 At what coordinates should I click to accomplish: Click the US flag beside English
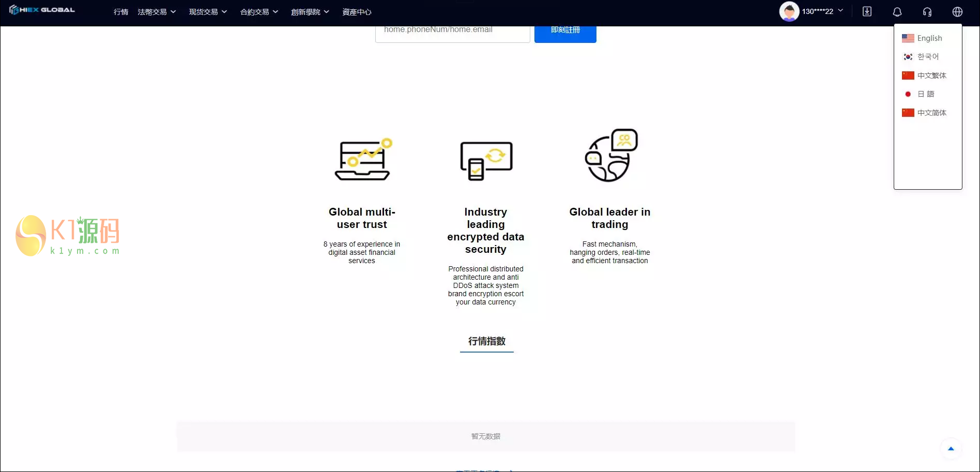pos(908,38)
